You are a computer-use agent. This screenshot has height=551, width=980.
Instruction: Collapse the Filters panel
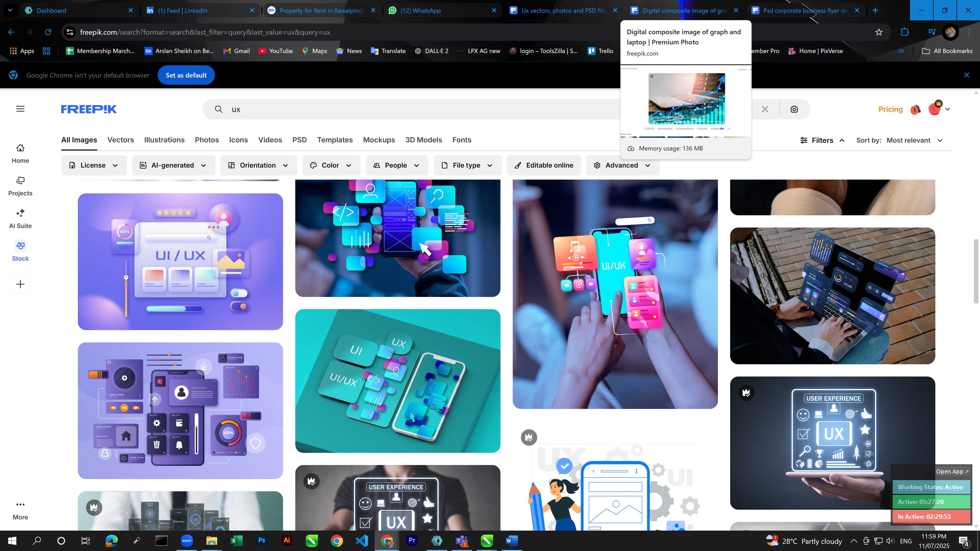tap(823, 140)
